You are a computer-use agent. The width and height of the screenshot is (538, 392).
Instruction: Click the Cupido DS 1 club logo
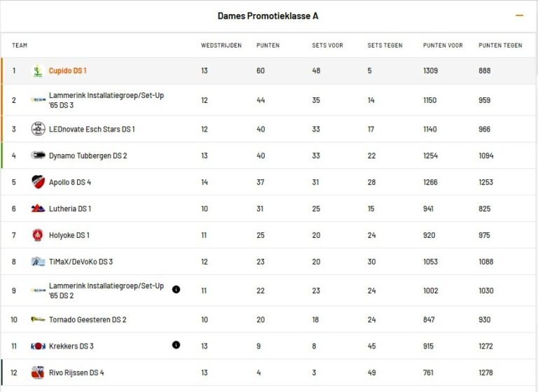(x=38, y=71)
